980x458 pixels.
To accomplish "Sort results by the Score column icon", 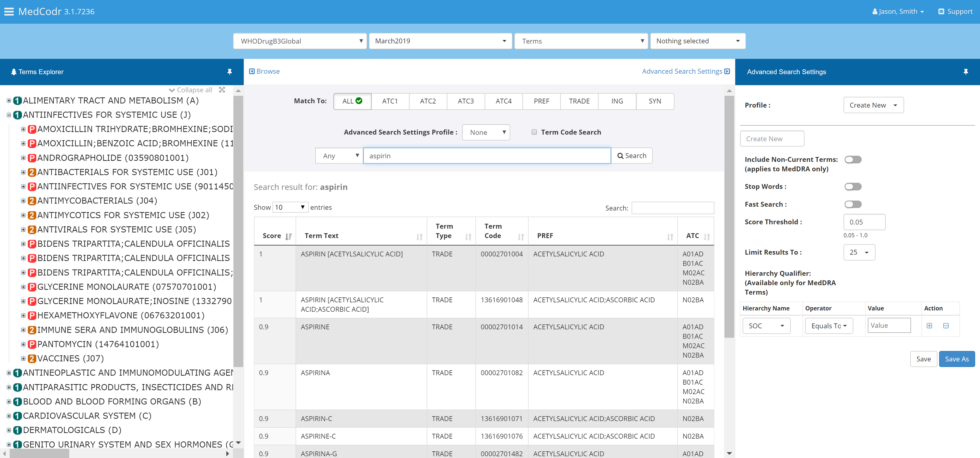I will point(288,237).
